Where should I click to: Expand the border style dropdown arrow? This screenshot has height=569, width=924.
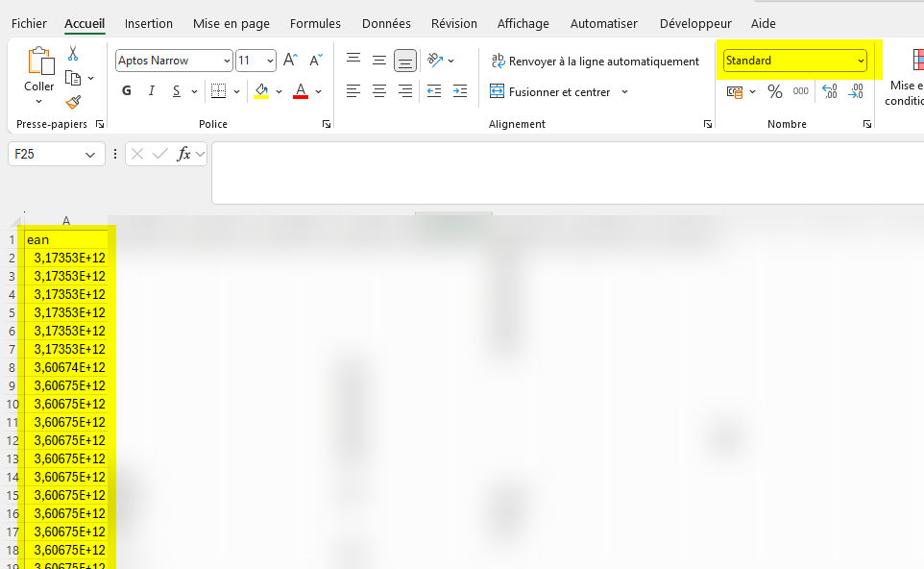click(236, 90)
